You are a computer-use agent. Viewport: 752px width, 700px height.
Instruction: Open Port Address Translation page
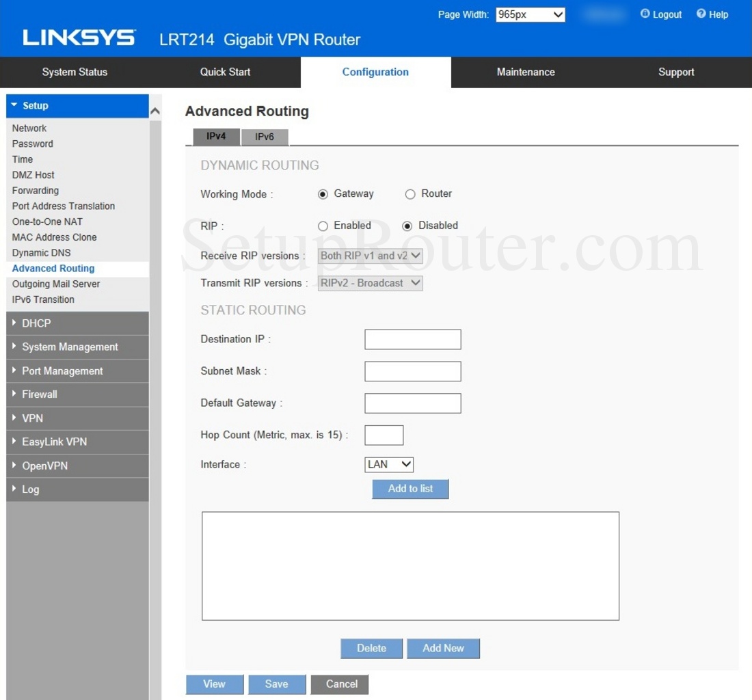(x=64, y=206)
